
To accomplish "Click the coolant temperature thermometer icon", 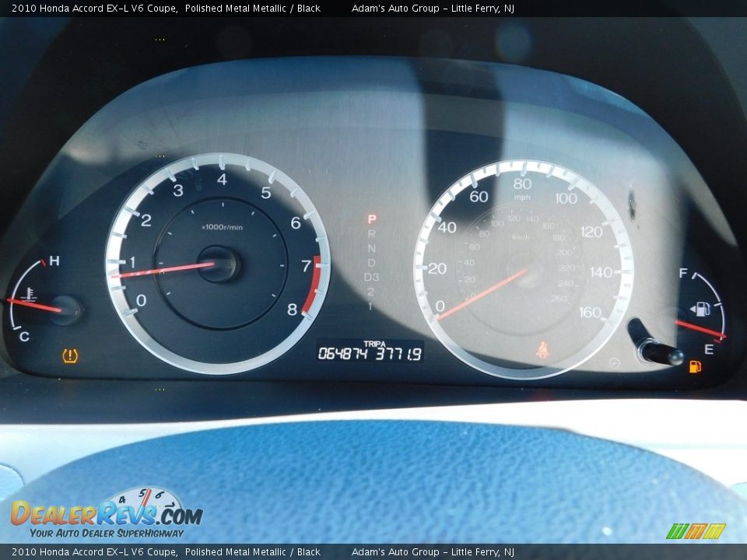I will (x=30, y=295).
